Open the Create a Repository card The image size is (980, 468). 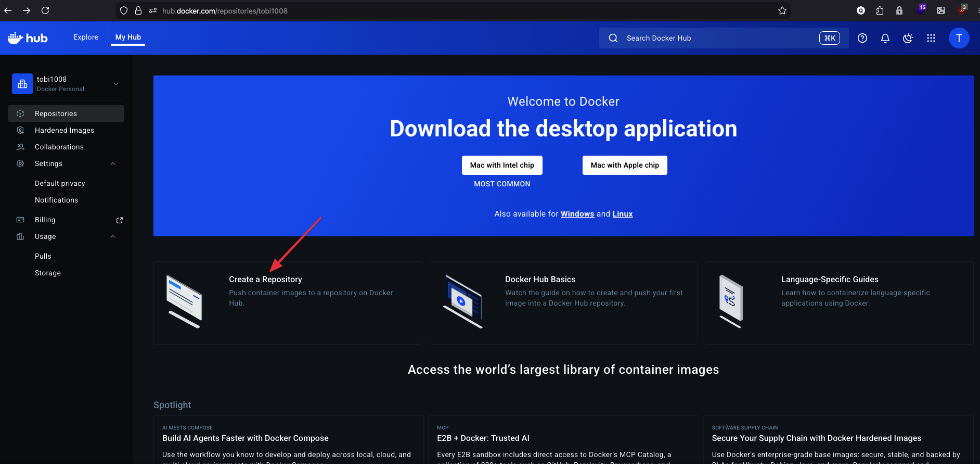coord(287,302)
